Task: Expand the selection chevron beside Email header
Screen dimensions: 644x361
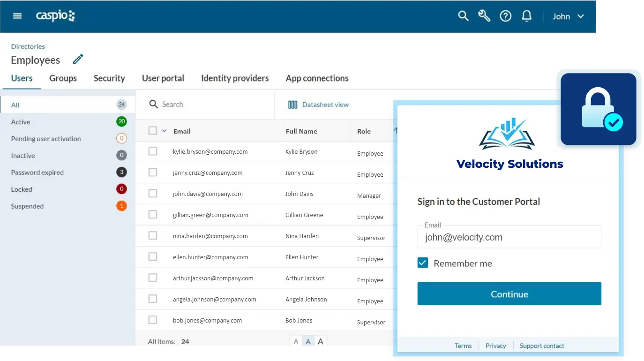Action: tap(164, 131)
